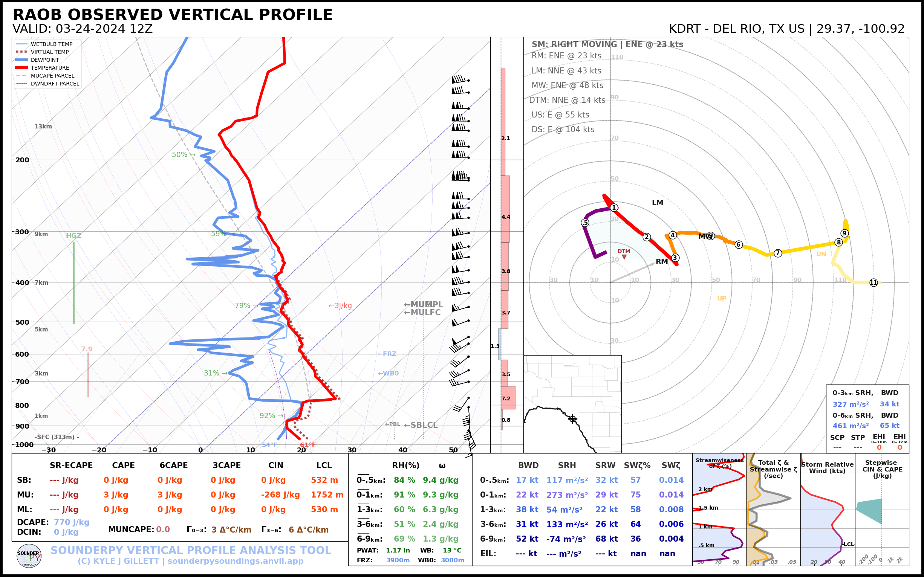Viewport: 924px width, 577px height.
Task: Click the SounderPy circular logo
Action: [x=29, y=556]
